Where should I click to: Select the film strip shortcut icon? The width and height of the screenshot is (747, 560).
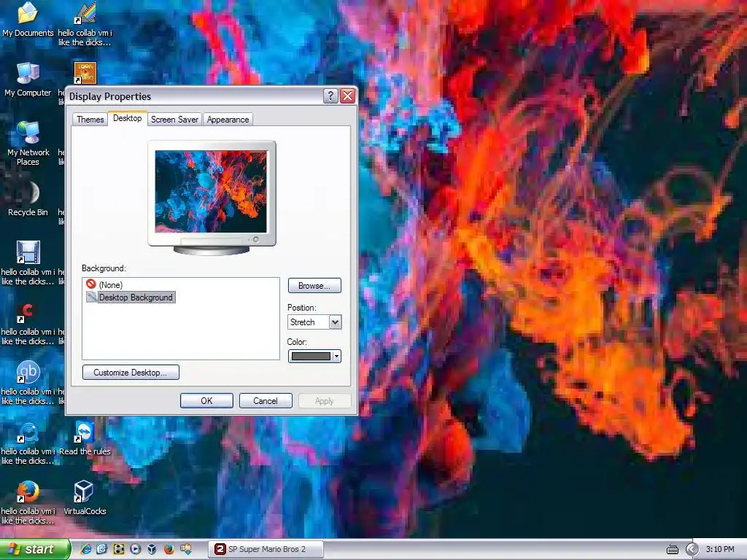pos(28,252)
